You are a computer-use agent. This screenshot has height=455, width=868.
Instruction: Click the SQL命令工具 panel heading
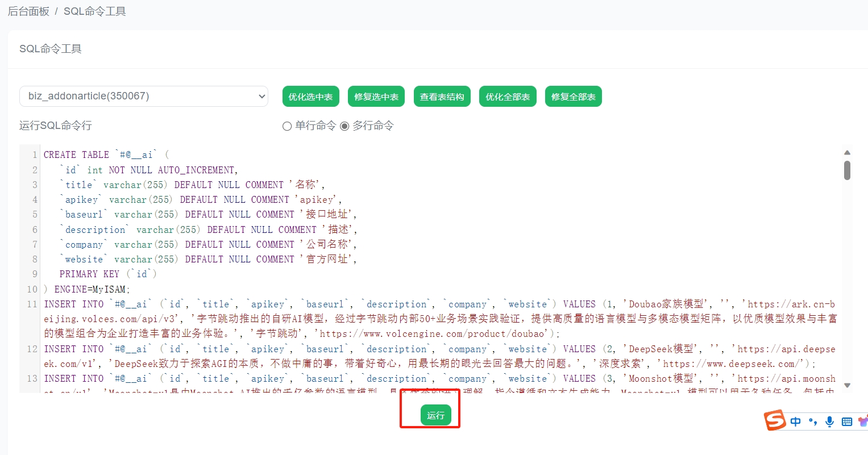coord(51,49)
